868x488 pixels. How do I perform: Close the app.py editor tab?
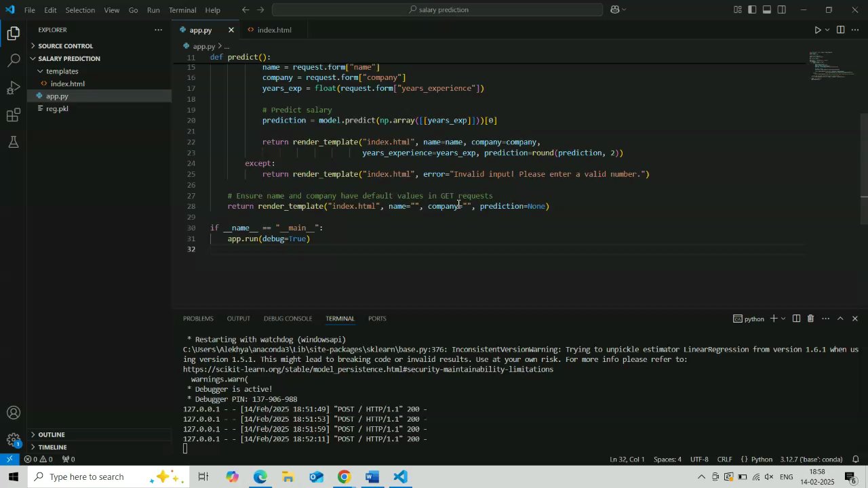pos(231,30)
